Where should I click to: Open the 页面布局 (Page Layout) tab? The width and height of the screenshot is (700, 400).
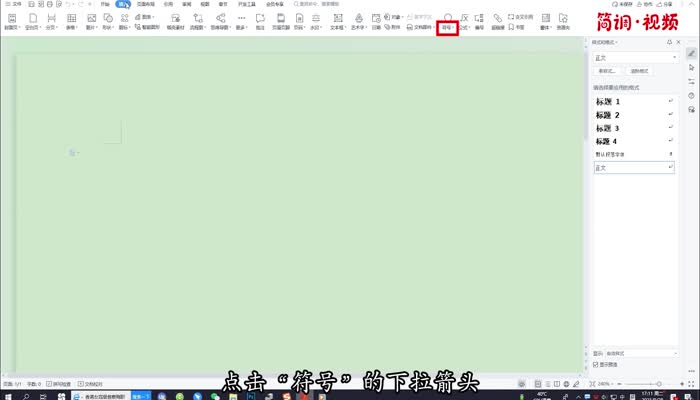[x=145, y=4]
